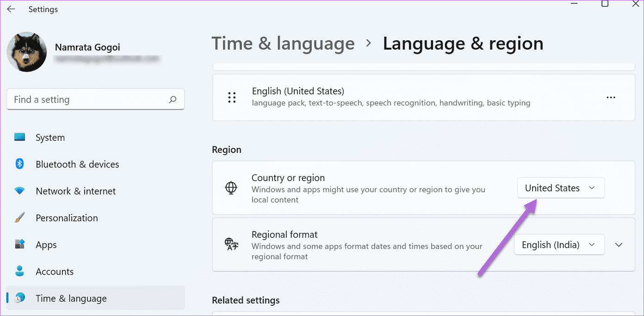The image size is (644, 316).
Task: Click the Find a setting search box
Action: pyautogui.click(x=95, y=99)
